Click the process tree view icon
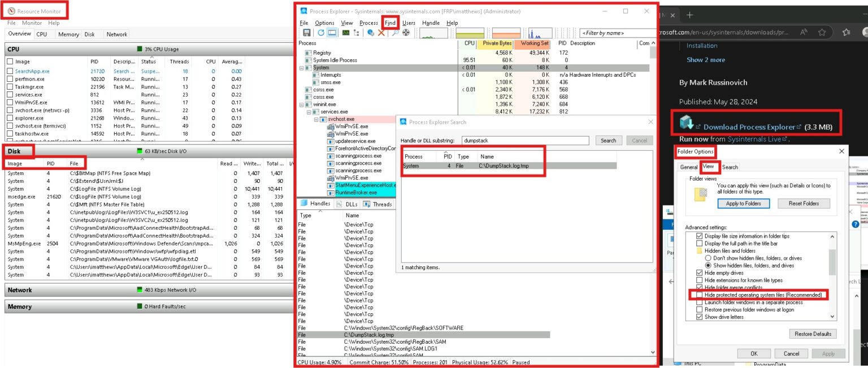868x368 pixels. click(x=355, y=32)
